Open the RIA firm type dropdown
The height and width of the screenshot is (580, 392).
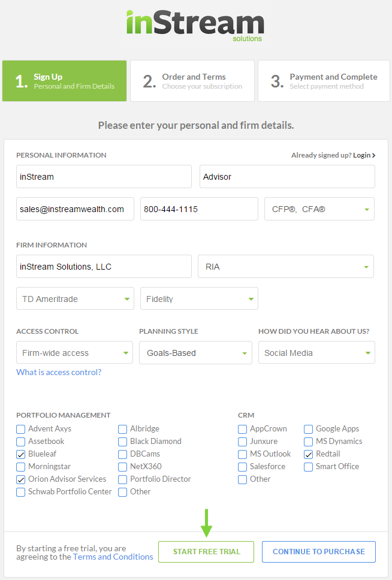click(x=286, y=266)
